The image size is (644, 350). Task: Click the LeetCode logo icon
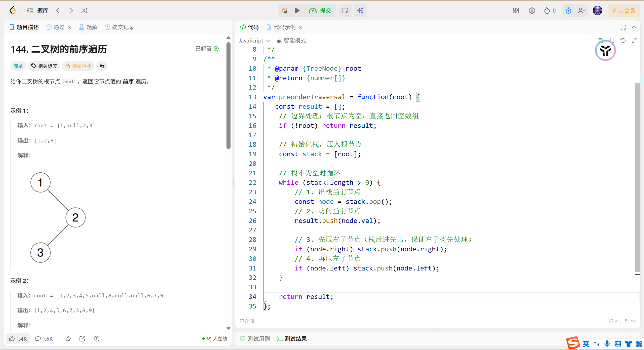click(13, 11)
